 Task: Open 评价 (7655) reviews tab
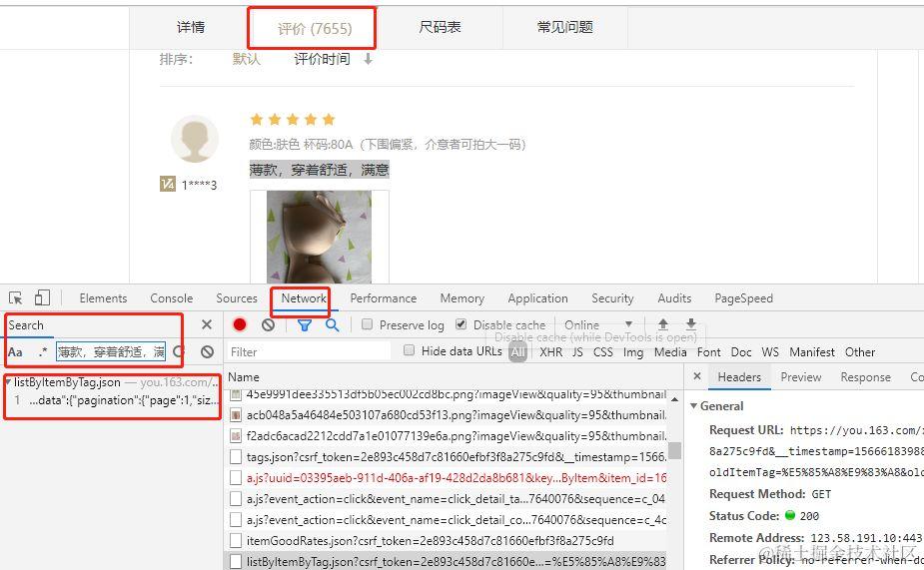(x=314, y=28)
